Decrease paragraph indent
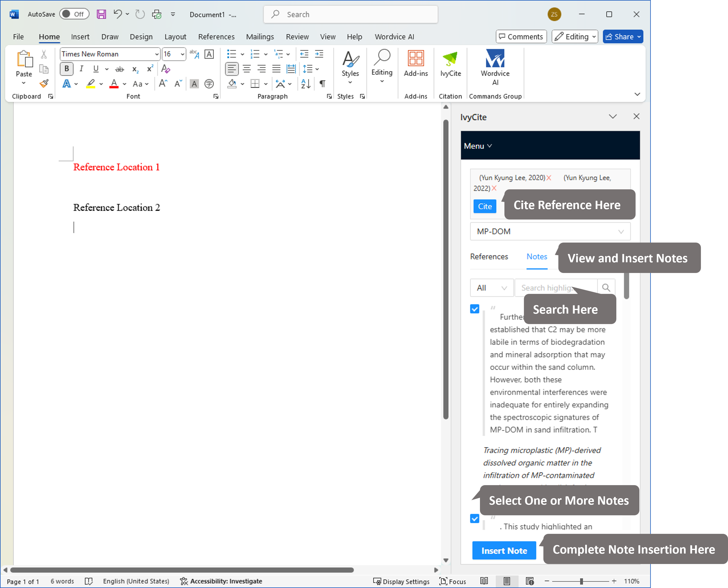Image resolution: width=728 pixels, height=588 pixels. (x=304, y=54)
